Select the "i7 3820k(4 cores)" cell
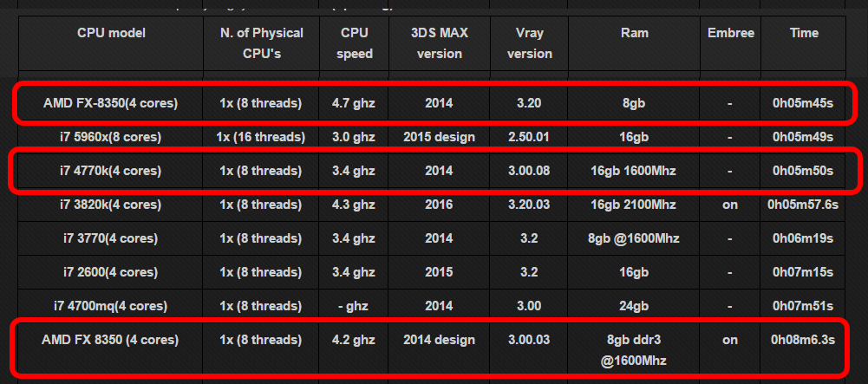This screenshot has width=868, height=384. [x=111, y=205]
